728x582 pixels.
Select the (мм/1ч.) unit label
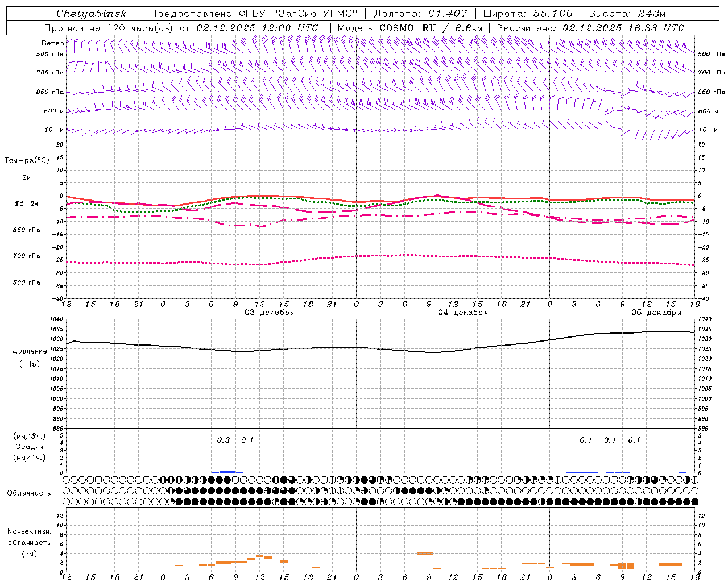(29, 458)
